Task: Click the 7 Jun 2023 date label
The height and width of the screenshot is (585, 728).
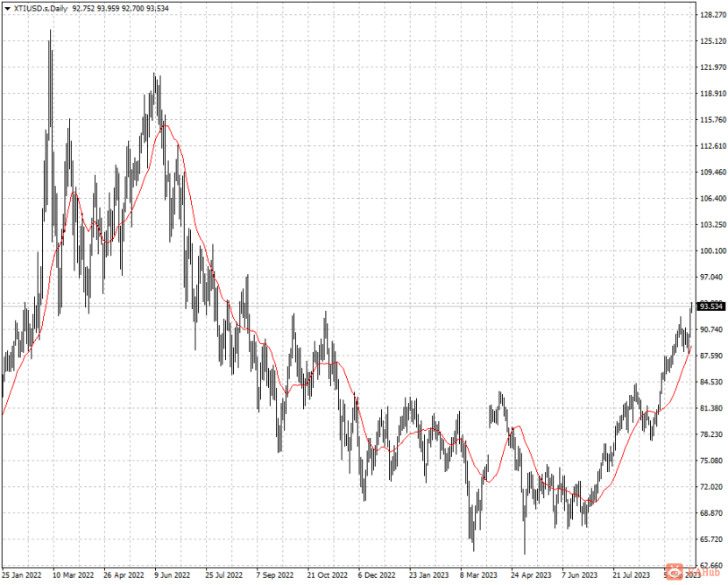Action: pos(579,575)
